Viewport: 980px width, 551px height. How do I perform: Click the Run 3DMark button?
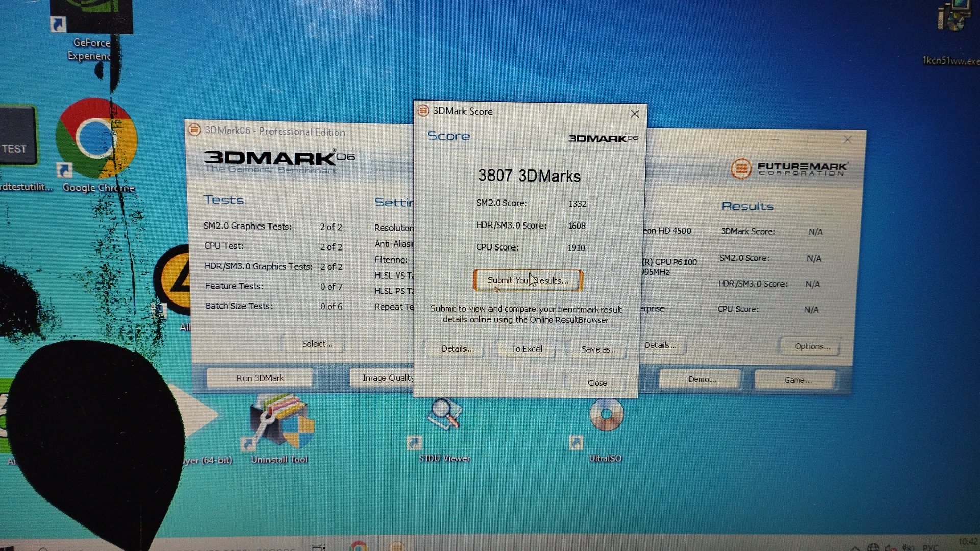[260, 378]
